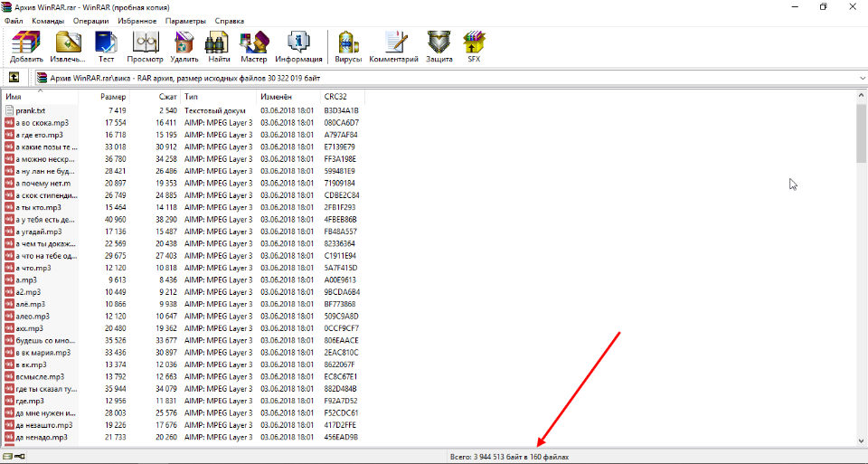Select file "в вк мария.mp3"
The height and width of the screenshot is (464, 868).
(x=43, y=353)
